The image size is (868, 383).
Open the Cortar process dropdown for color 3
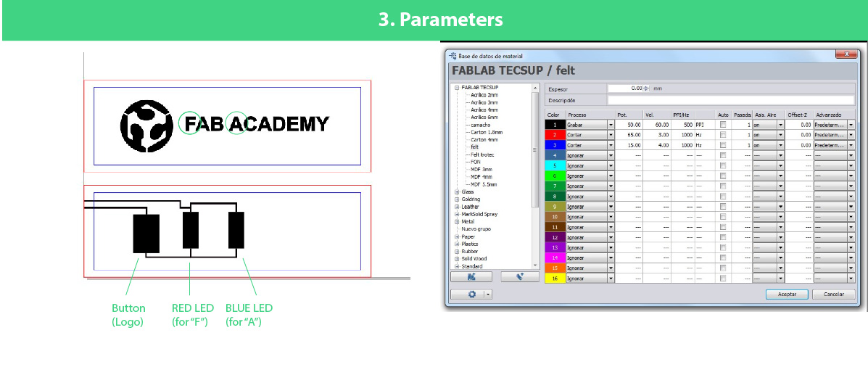point(611,145)
